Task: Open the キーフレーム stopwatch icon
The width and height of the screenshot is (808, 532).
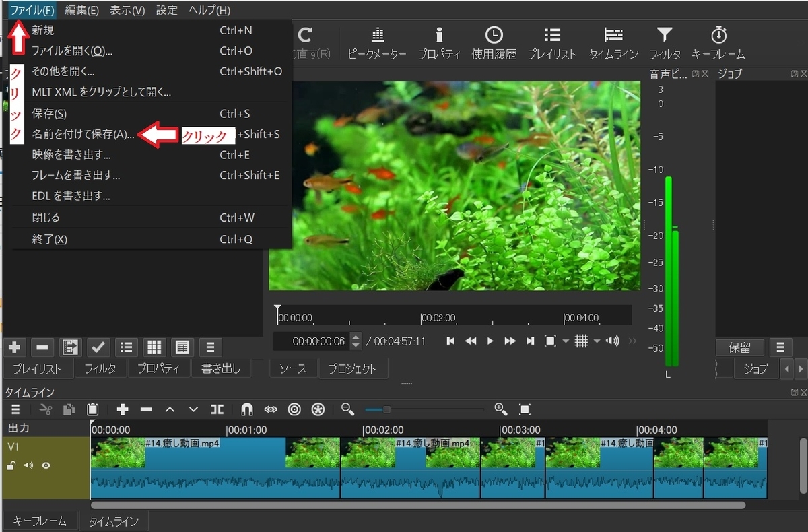Action: [718, 44]
